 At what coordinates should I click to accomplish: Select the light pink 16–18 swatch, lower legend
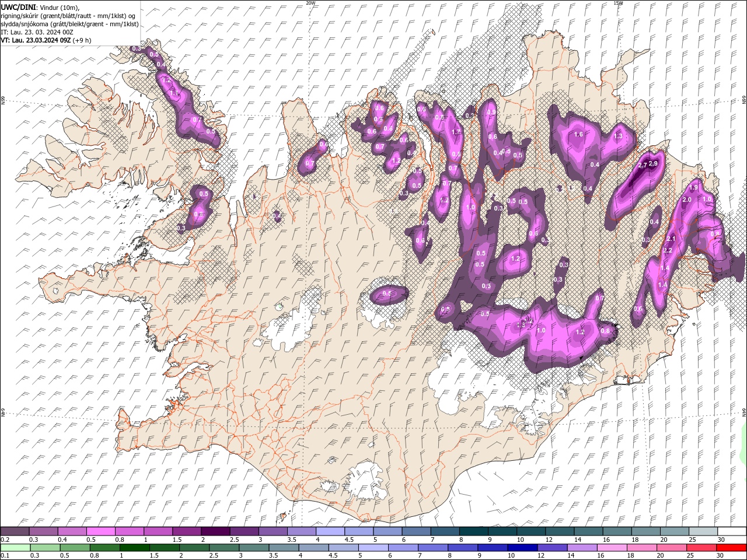611,548
